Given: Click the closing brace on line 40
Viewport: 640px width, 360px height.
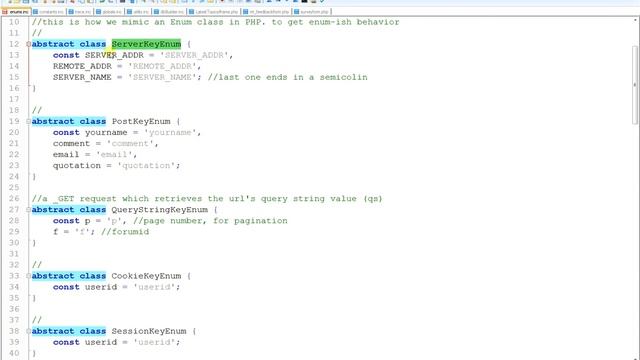Looking at the screenshot, I should 34,353.
